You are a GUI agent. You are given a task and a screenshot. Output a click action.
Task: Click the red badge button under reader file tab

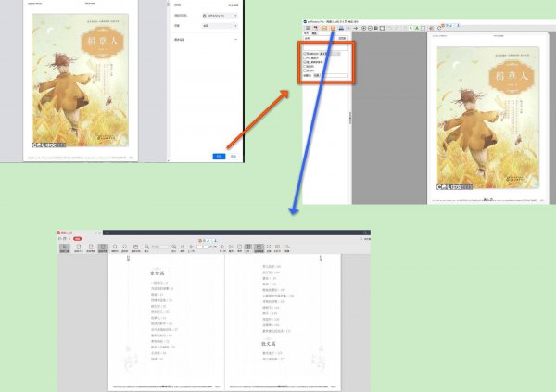pyautogui.click(x=77, y=239)
